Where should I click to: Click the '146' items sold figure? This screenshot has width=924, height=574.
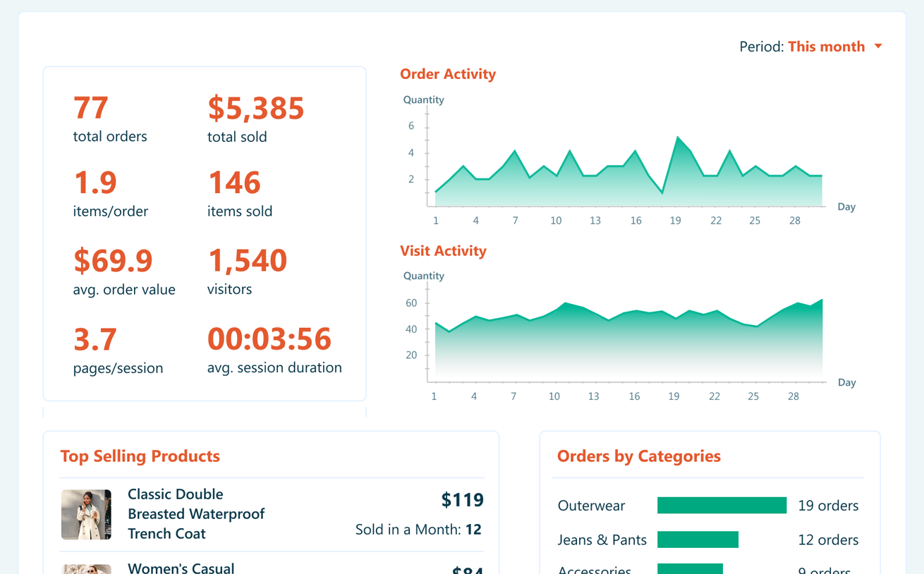click(x=234, y=183)
